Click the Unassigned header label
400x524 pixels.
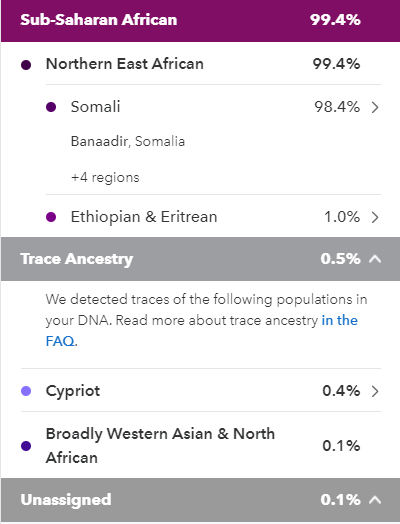pos(66,500)
